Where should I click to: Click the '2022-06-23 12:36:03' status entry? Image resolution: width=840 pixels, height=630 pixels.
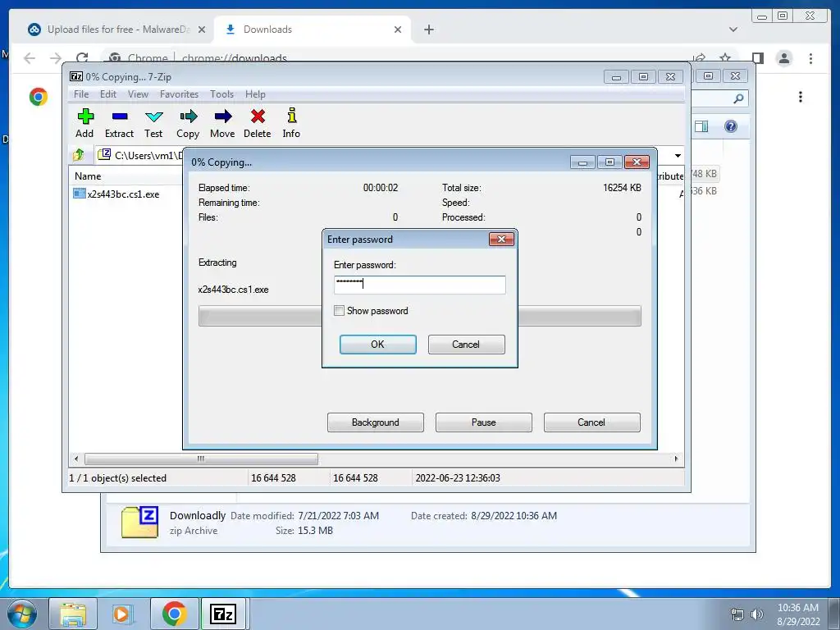(x=458, y=478)
